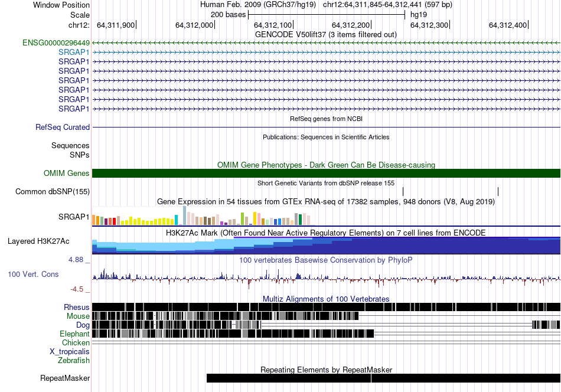Screen dimensions: 561x392
Task: Click the Zebrafish alignment label
Action: 74,361
